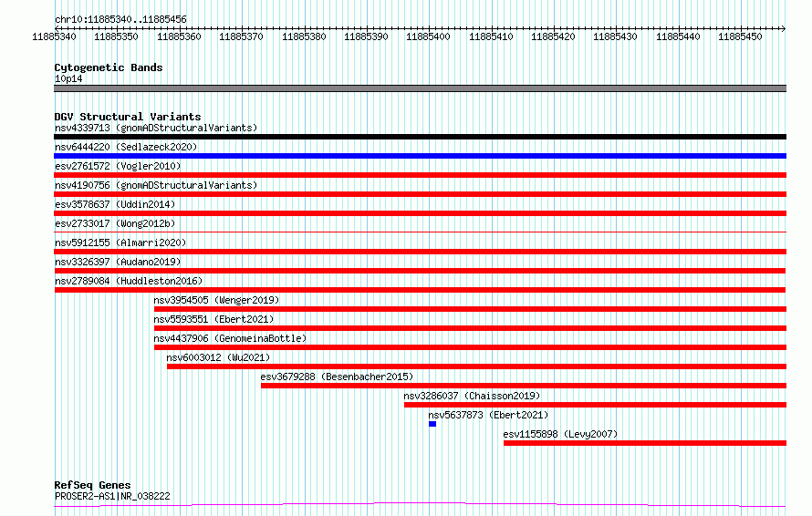Open the nsv4190756 gnomADStructuralVariants label
812x516 pixels.
(x=156, y=185)
